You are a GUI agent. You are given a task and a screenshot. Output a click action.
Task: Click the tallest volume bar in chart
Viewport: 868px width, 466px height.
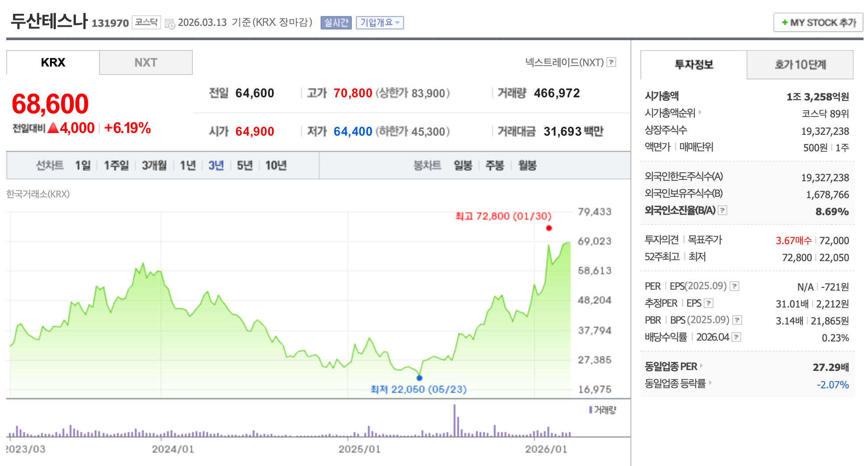pyautogui.click(x=455, y=420)
